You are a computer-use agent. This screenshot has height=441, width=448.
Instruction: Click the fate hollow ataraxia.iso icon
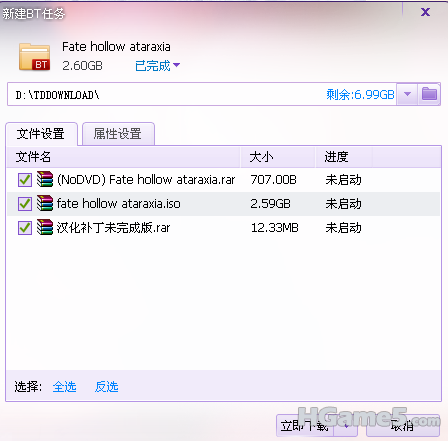coord(45,203)
